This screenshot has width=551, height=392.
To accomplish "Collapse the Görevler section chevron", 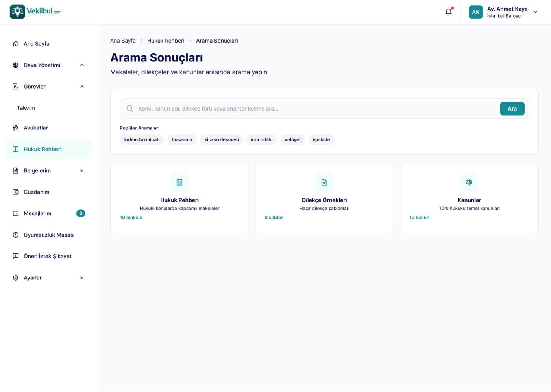I will [82, 87].
